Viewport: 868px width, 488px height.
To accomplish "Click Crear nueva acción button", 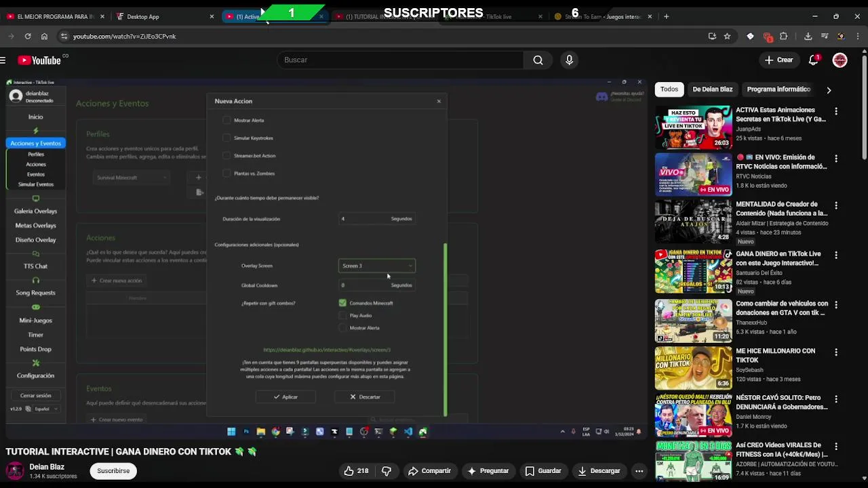I will (x=116, y=280).
